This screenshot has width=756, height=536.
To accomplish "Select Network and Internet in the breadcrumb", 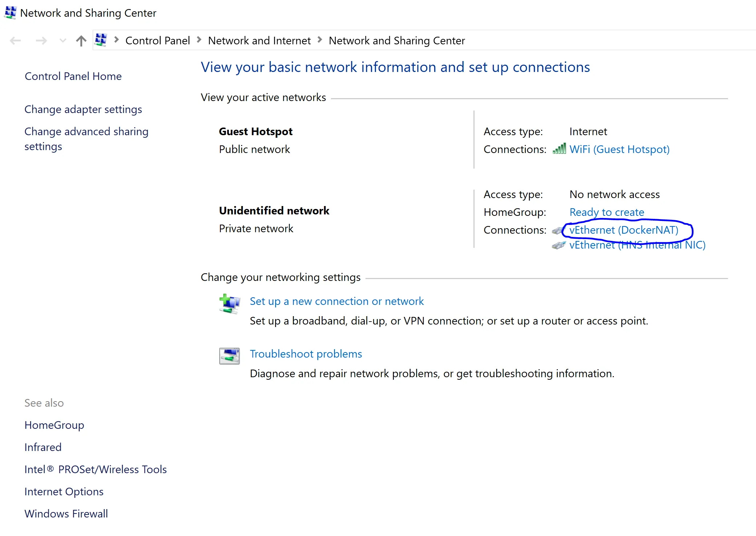I will pos(259,40).
